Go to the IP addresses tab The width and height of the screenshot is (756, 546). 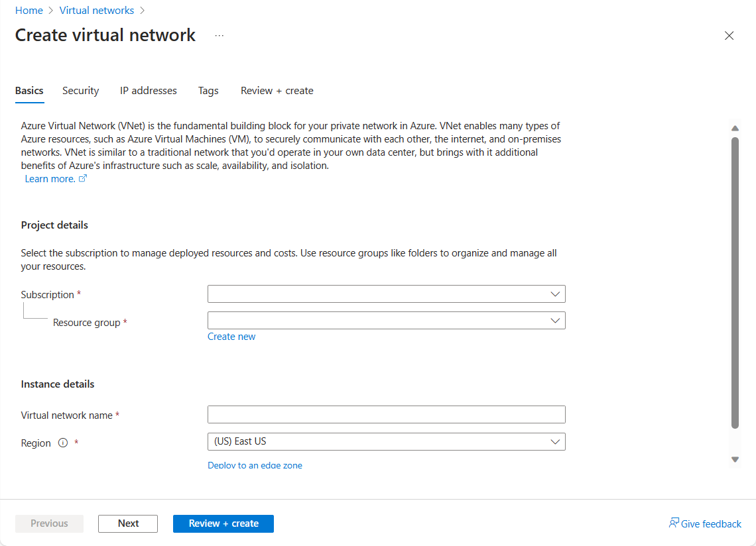coord(149,91)
